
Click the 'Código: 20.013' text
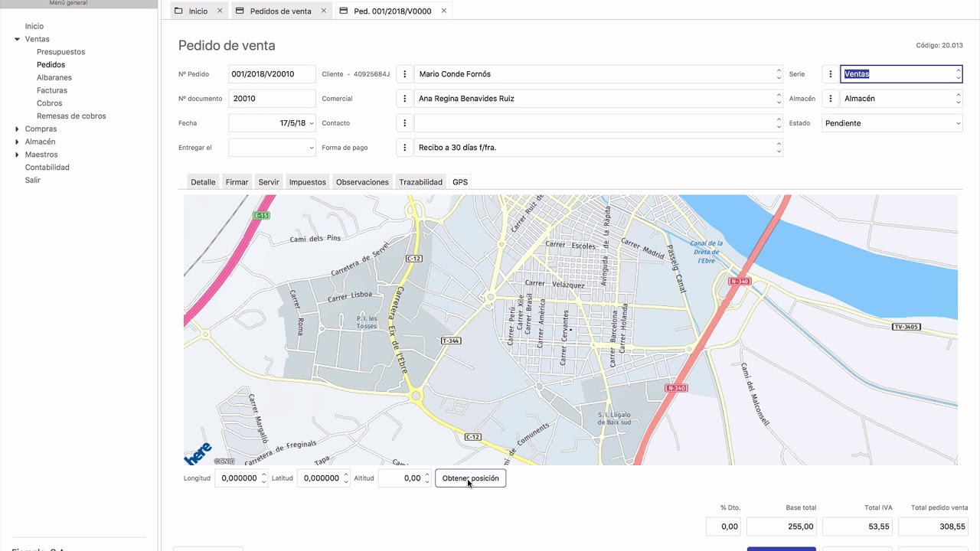(x=939, y=46)
